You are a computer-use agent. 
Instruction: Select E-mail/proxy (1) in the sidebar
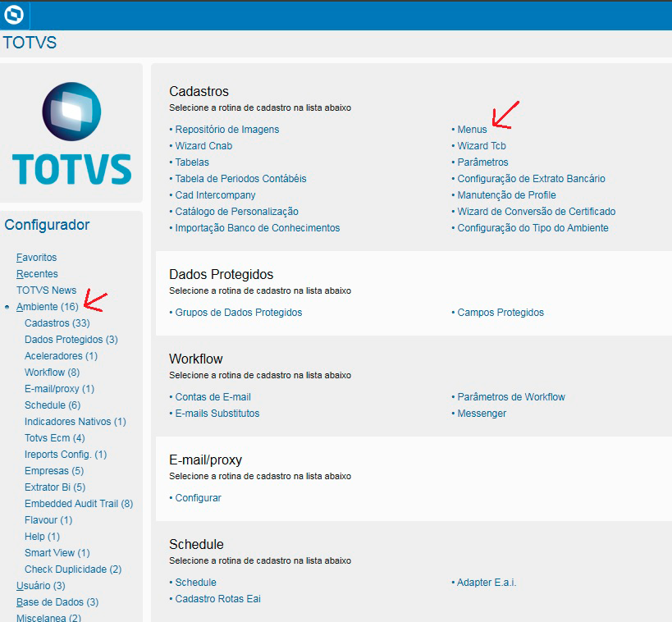tap(59, 389)
